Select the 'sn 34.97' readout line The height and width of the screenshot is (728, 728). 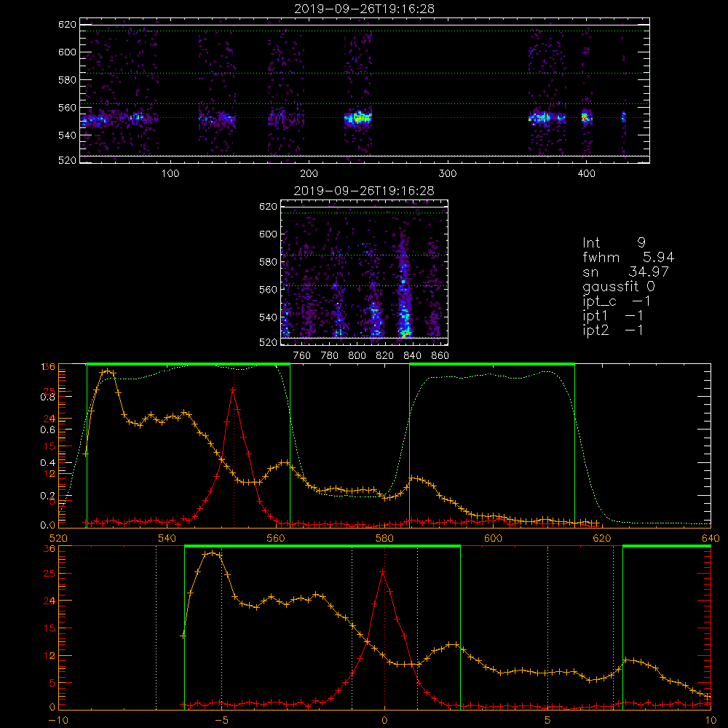coord(625,272)
